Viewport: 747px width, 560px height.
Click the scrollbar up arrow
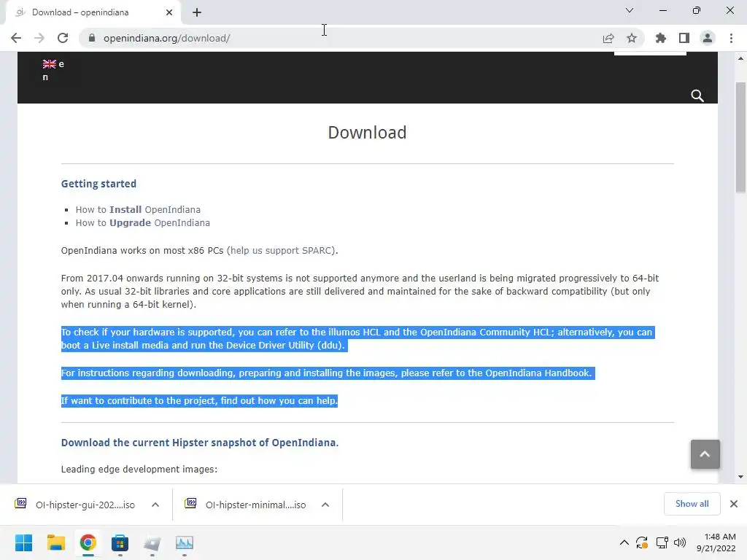coord(740,58)
